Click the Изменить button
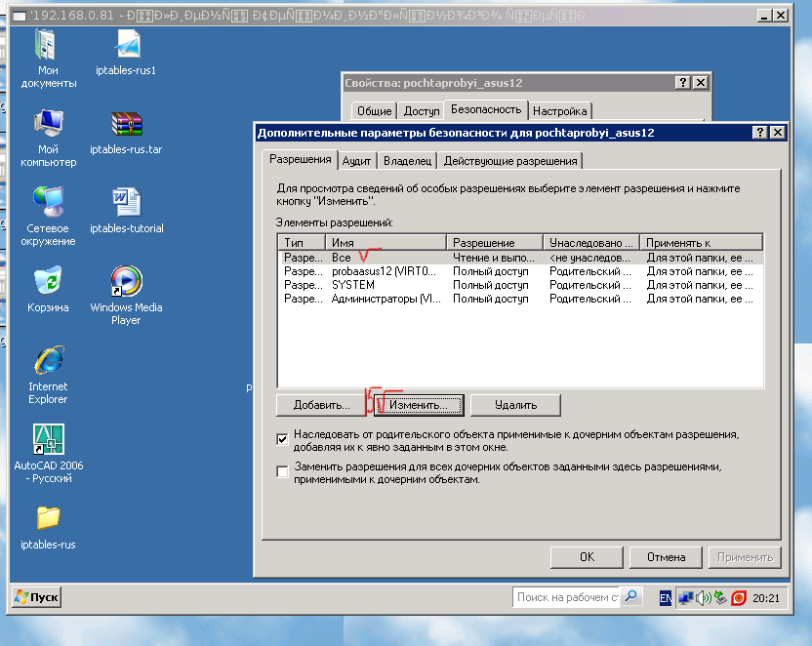The width and height of the screenshot is (812, 646). (x=419, y=404)
